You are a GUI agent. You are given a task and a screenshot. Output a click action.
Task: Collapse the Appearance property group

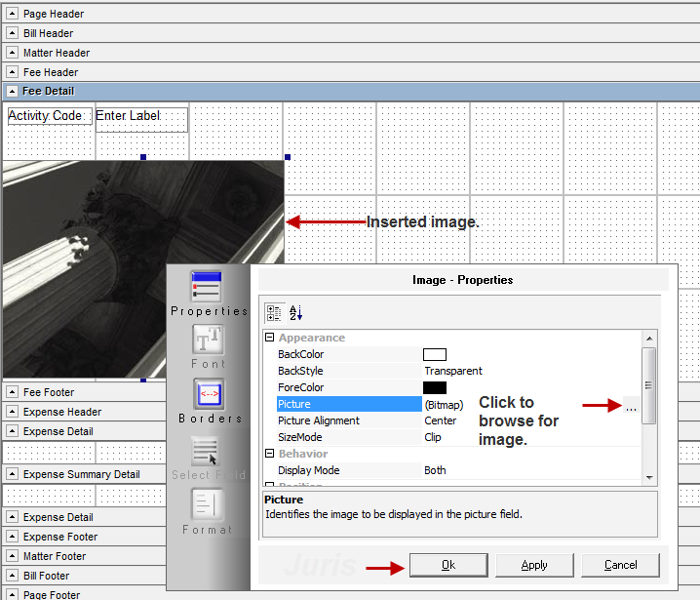268,338
